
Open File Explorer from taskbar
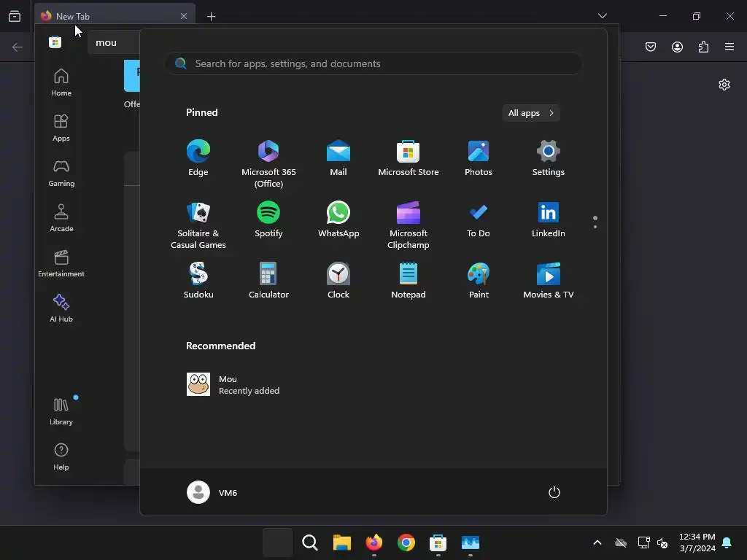coord(341,542)
